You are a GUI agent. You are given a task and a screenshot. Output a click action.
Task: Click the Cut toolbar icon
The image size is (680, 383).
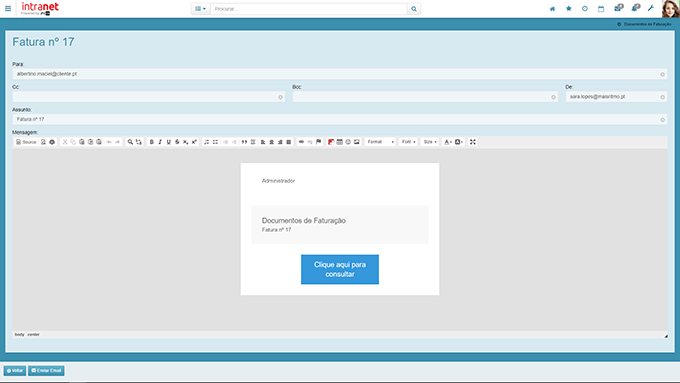coord(65,142)
